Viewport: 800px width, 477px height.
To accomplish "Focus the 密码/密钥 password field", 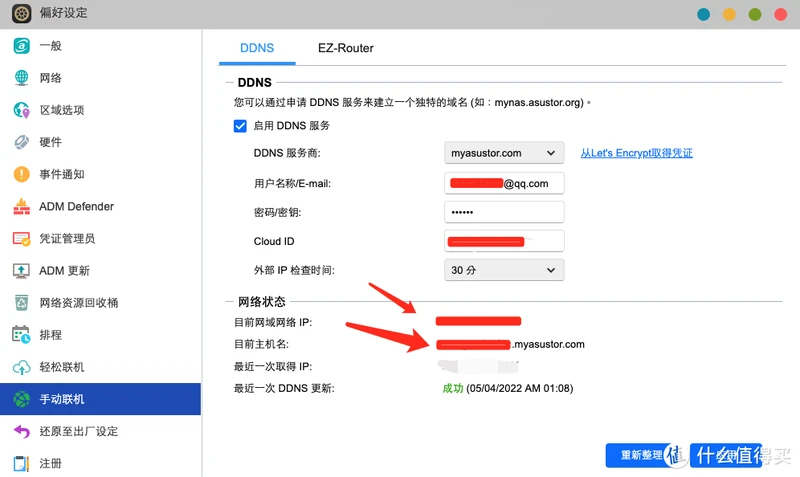I will point(504,212).
